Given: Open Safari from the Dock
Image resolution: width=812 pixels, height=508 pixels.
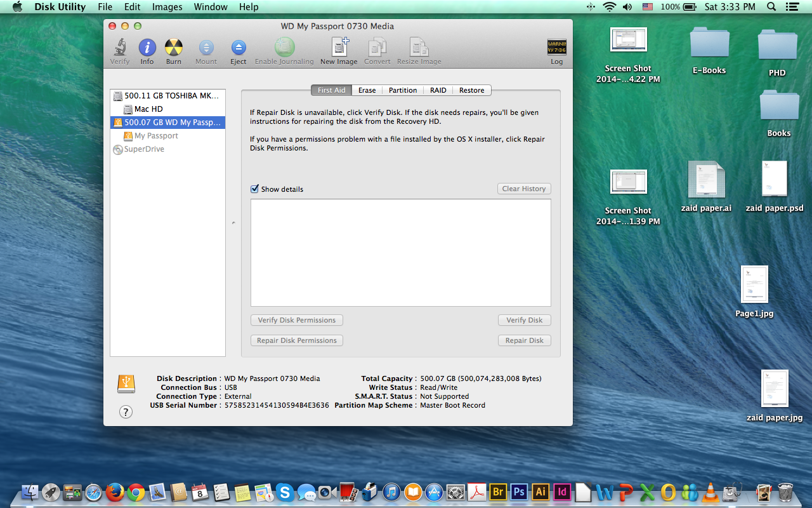Looking at the screenshot, I should coord(93,491).
